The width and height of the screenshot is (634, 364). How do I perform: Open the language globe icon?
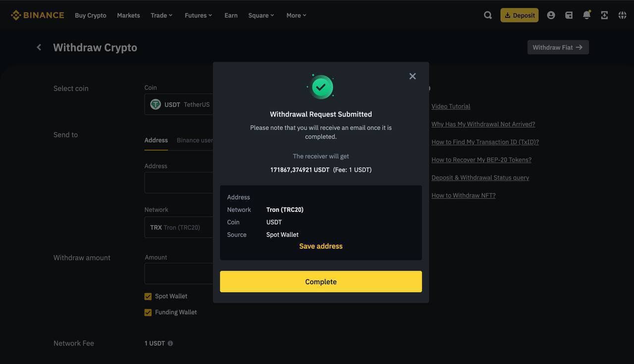[x=622, y=15]
